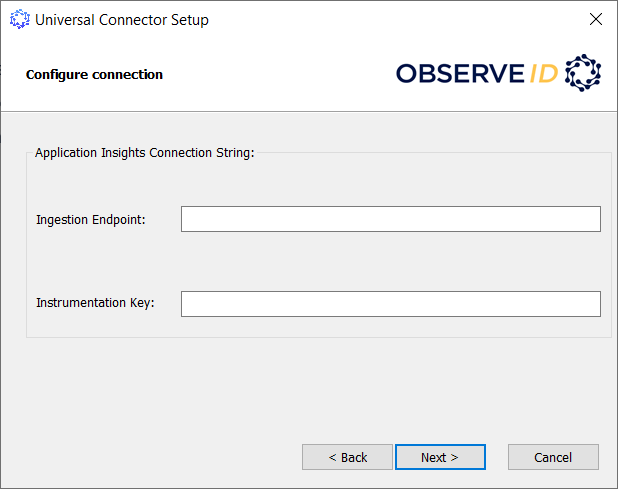
Task: Click the Universal Connector Setup title text
Action: click(122, 19)
